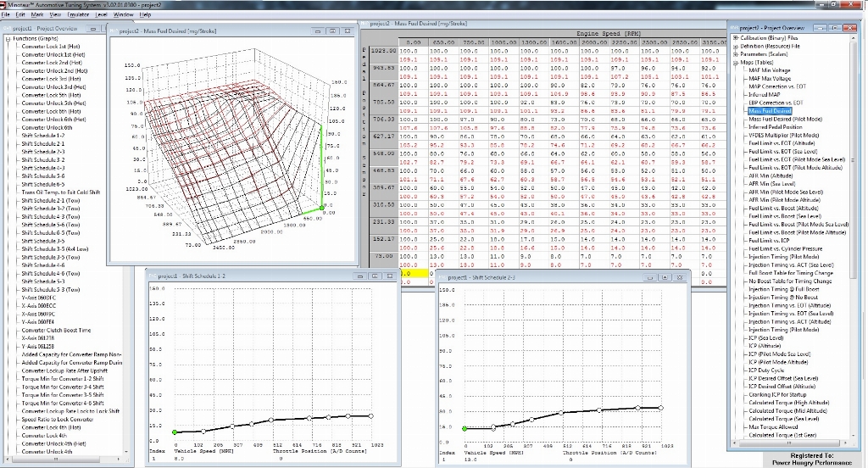The width and height of the screenshot is (868, 468).
Task: Open the Emulator menu
Action: tap(78, 14)
